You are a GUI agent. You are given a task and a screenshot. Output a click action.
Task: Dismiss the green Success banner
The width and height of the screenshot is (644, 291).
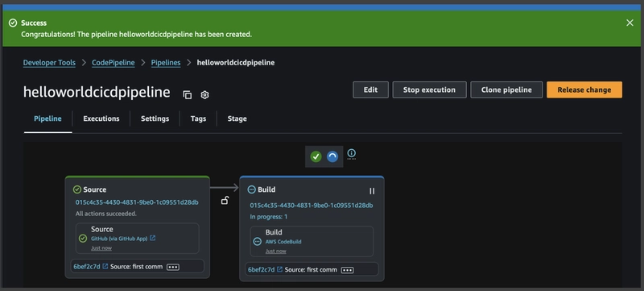(x=630, y=23)
